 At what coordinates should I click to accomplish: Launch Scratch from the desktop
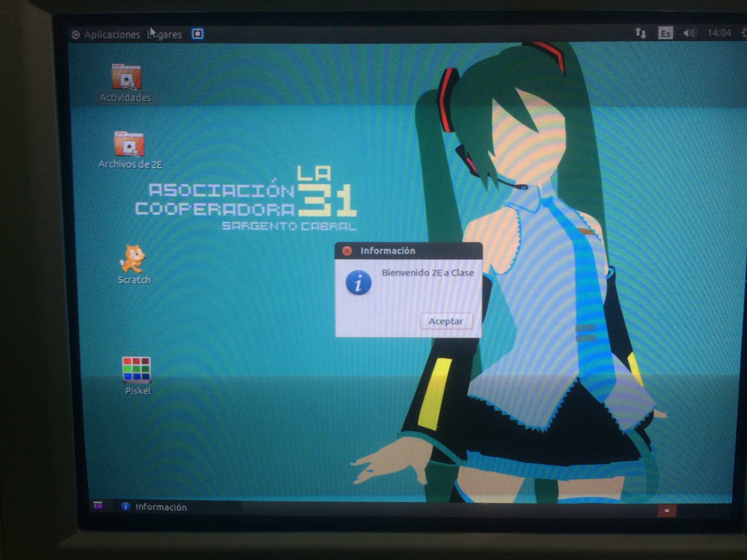tap(133, 259)
